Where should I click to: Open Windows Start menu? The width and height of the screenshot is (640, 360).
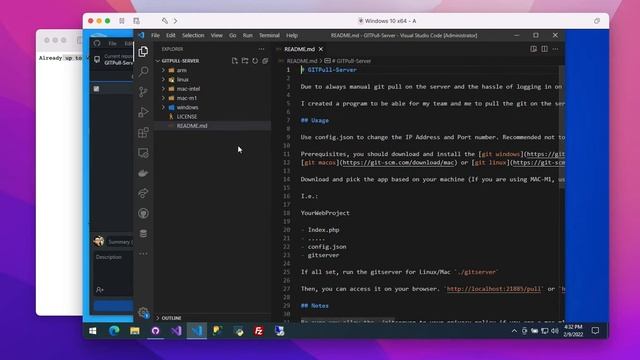coord(93,331)
